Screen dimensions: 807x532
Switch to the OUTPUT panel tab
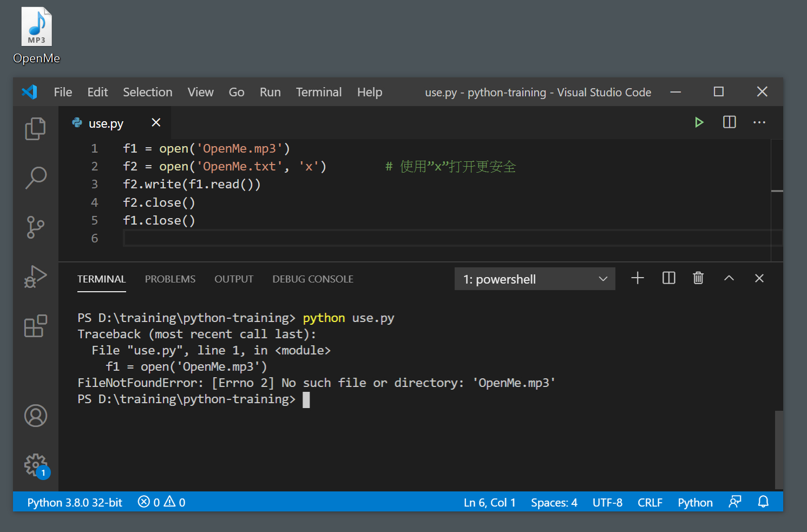(234, 279)
